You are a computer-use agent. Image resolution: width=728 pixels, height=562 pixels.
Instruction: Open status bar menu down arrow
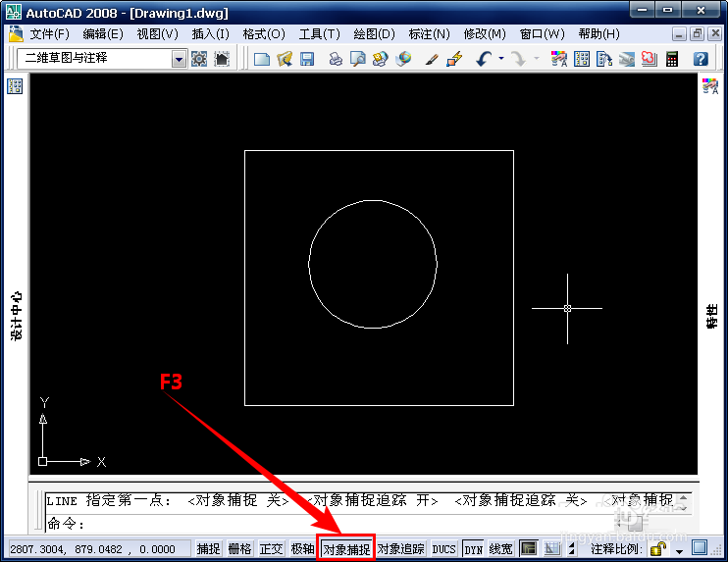(x=679, y=551)
